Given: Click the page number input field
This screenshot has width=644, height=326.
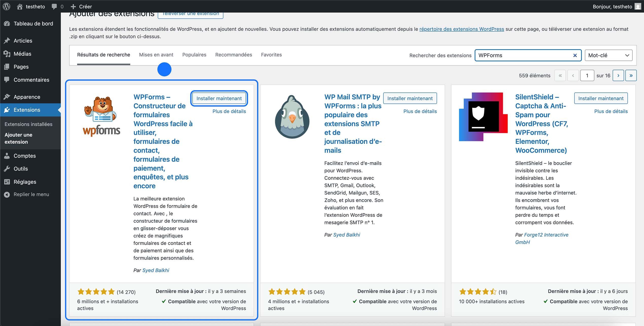Looking at the screenshot, I should pyautogui.click(x=587, y=75).
